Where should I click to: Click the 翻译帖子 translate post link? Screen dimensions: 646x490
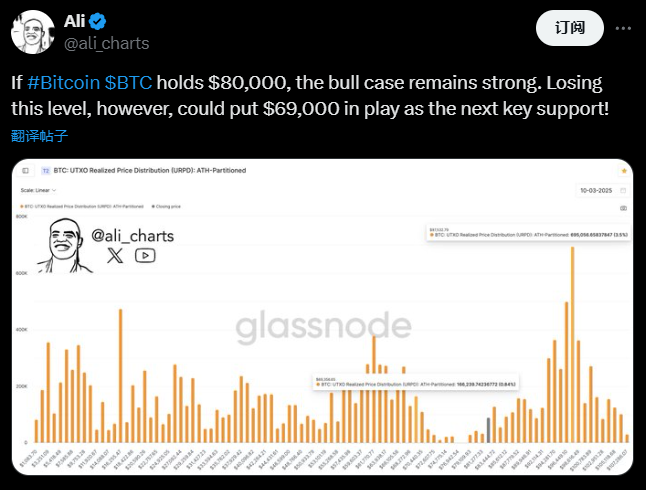tap(40, 136)
